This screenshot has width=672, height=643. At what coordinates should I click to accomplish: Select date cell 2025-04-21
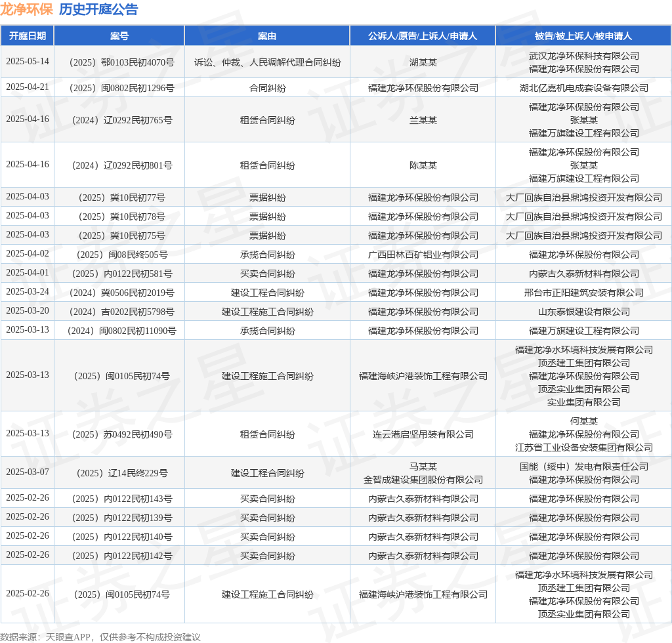[x=28, y=87]
